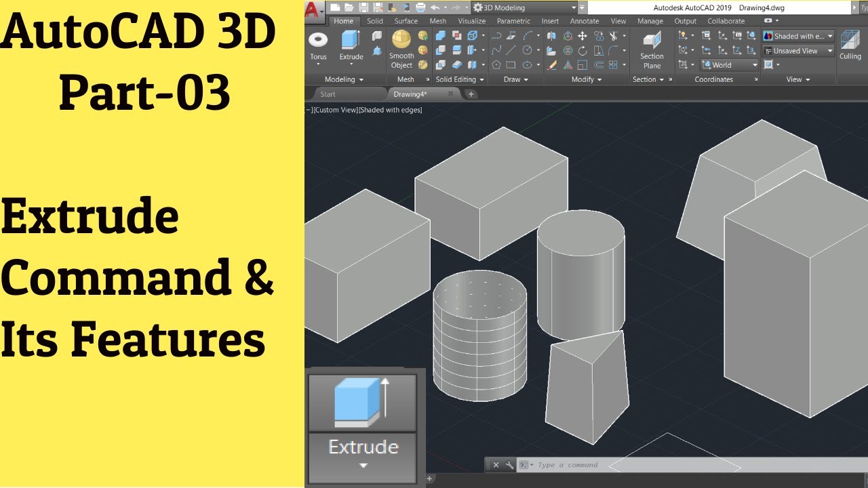The width and height of the screenshot is (868, 488).
Task: Switch to the Surface ribbon tab
Action: [406, 21]
